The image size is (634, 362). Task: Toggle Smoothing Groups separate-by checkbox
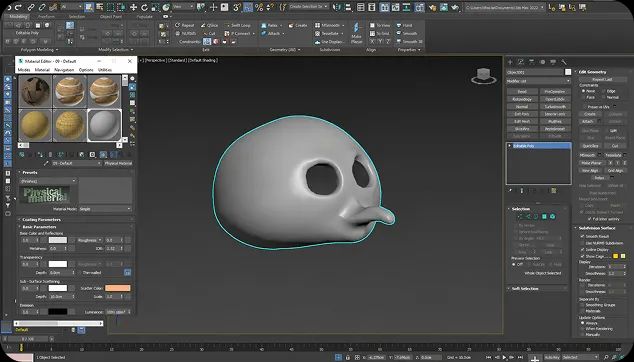click(583, 305)
